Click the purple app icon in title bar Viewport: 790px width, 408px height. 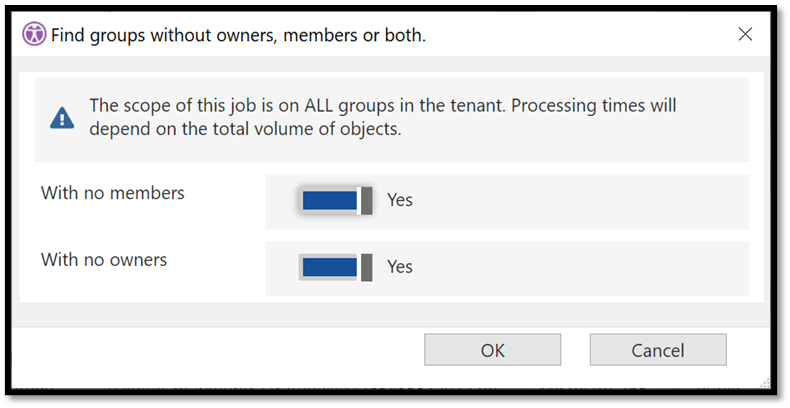(34, 34)
